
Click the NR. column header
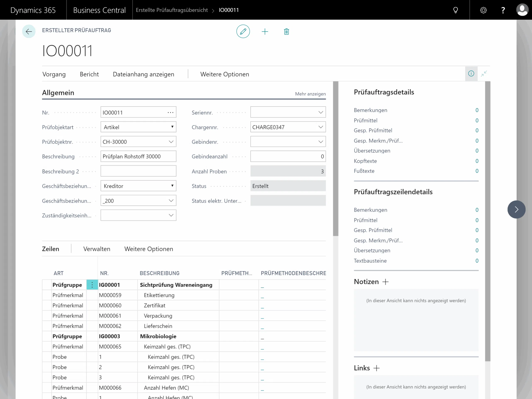[104, 273]
